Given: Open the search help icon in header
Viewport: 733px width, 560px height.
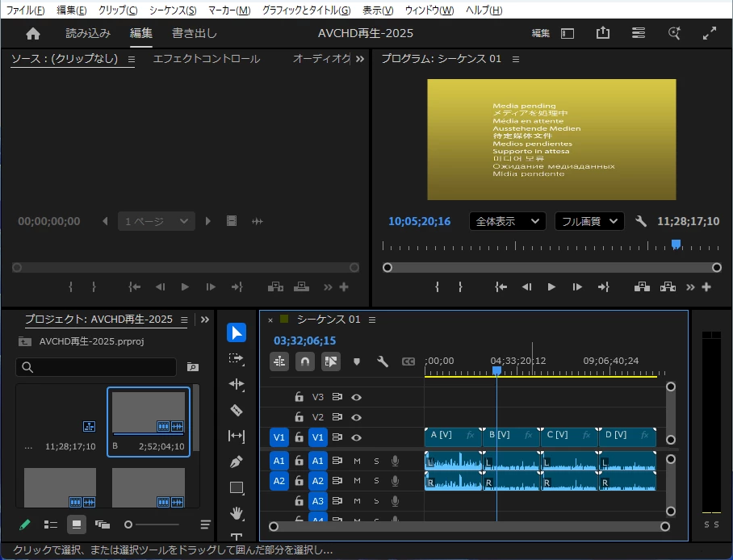Looking at the screenshot, I should [x=674, y=33].
